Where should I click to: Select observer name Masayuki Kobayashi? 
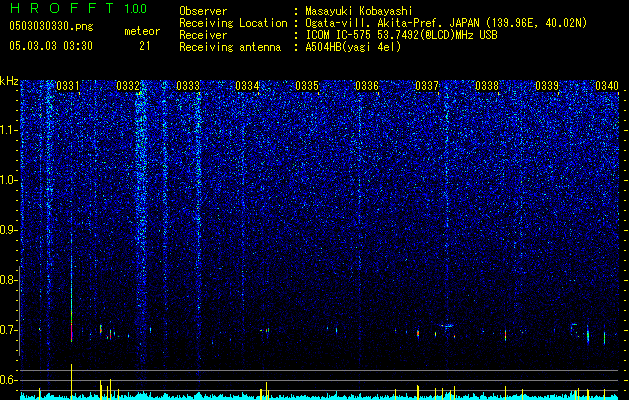point(359,11)
